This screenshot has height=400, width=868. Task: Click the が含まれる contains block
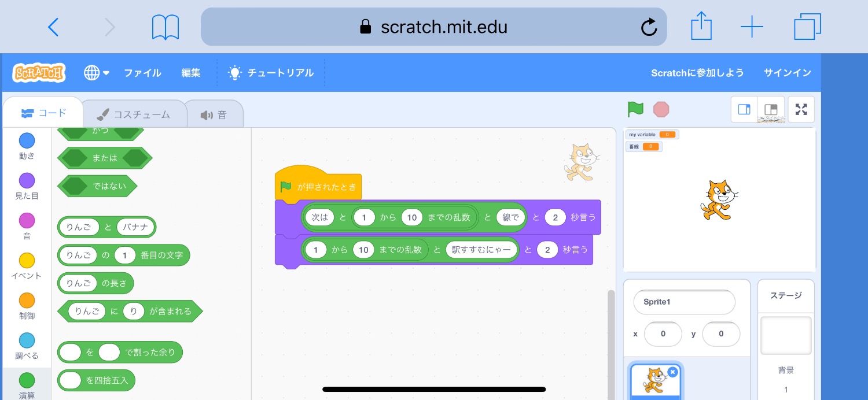(130, 311)
